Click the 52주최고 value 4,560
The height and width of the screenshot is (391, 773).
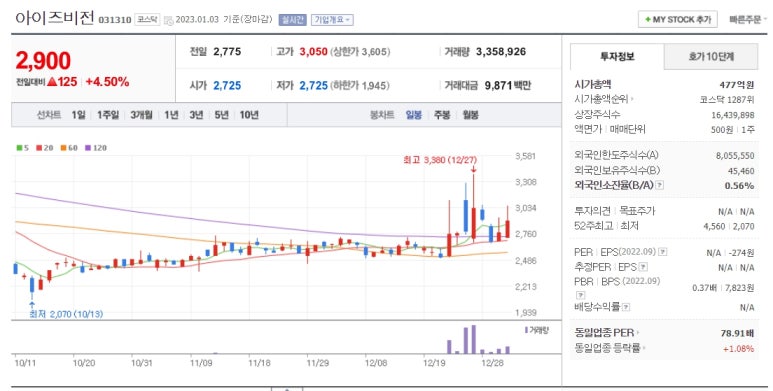coord(714,226)
